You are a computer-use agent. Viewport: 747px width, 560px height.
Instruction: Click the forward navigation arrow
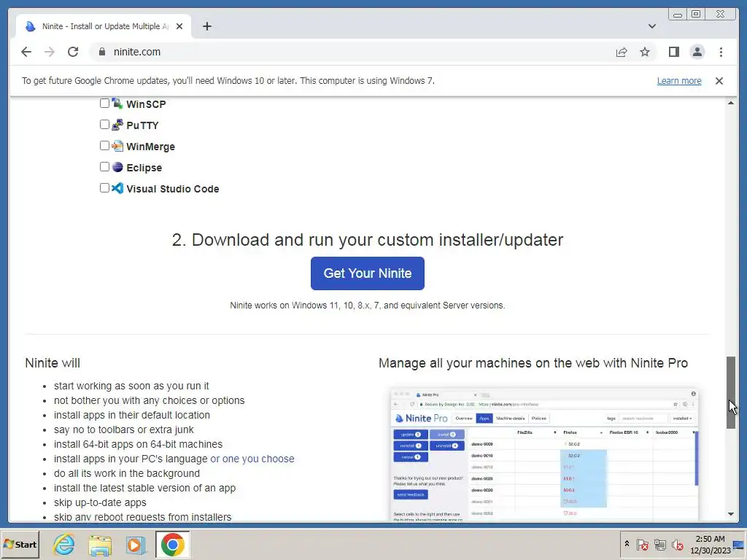50,52
